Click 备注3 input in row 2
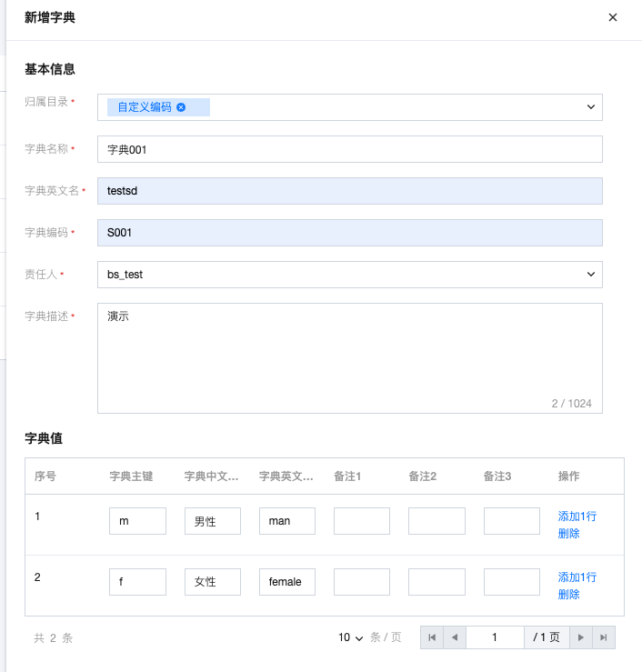This screenshot has height=672, width=642. 512,582
